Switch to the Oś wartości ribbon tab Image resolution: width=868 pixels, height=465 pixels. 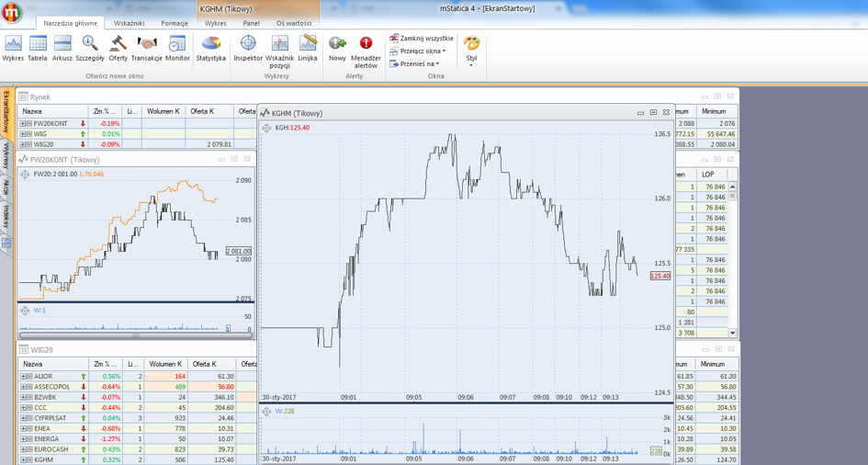point(294,23)
